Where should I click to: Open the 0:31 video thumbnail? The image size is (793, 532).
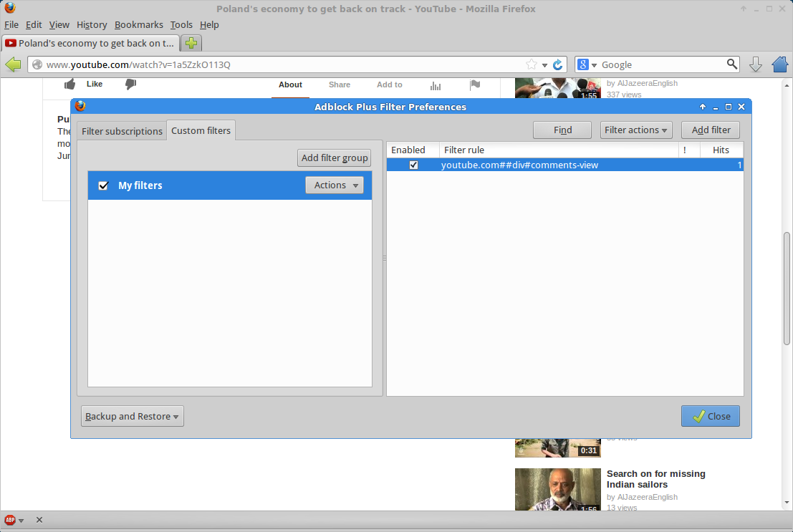pos(558,448)
